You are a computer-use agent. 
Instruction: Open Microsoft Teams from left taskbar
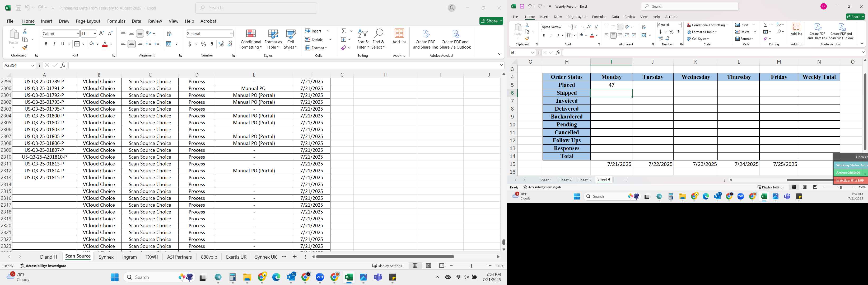point(378,277)
